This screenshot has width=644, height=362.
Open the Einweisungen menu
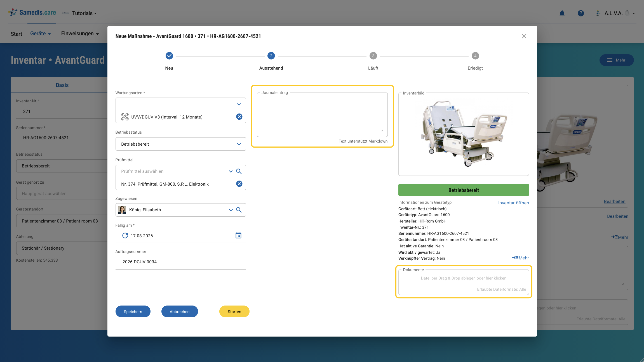80,34
